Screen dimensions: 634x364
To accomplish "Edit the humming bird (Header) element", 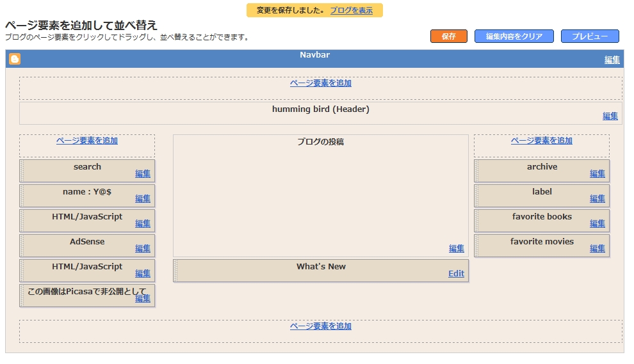I will tap(610, 116).
